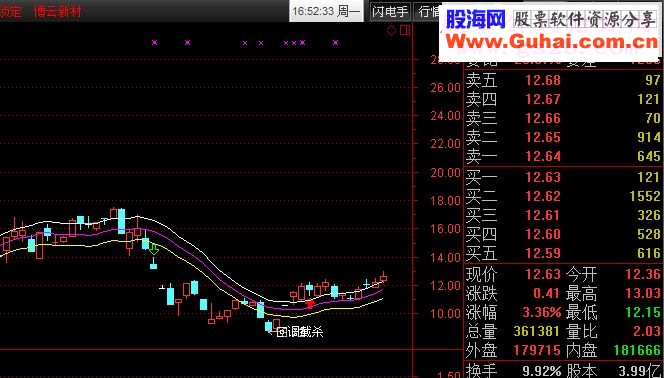664x378 pixels.
Task: Click the 买四 price 12.60
Action: tap(543, 234)
